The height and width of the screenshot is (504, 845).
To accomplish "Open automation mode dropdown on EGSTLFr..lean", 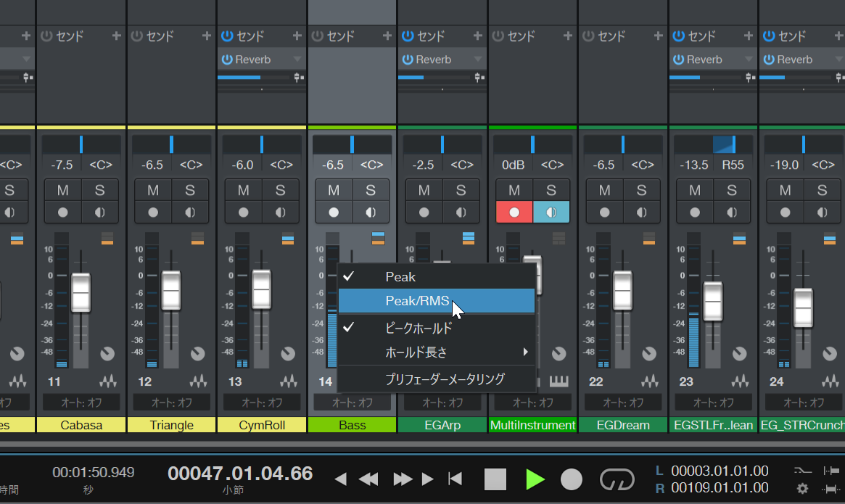I will (x=714, y=402).
